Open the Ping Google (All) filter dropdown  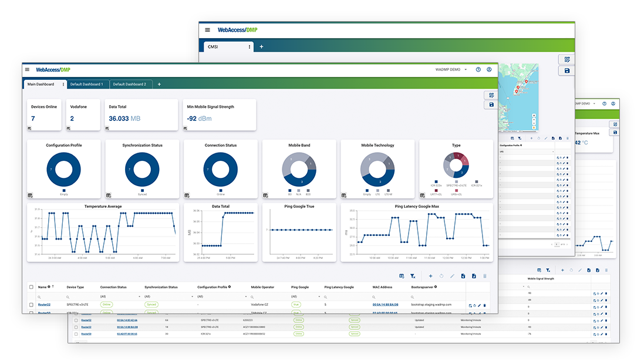click(x=306, y=296)
